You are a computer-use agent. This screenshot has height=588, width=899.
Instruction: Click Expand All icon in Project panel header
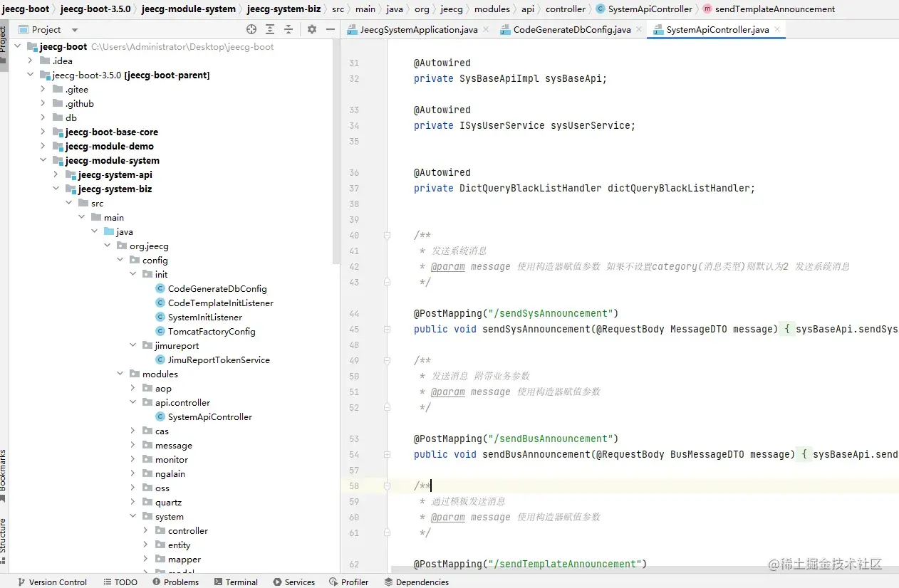click(270, 29)
